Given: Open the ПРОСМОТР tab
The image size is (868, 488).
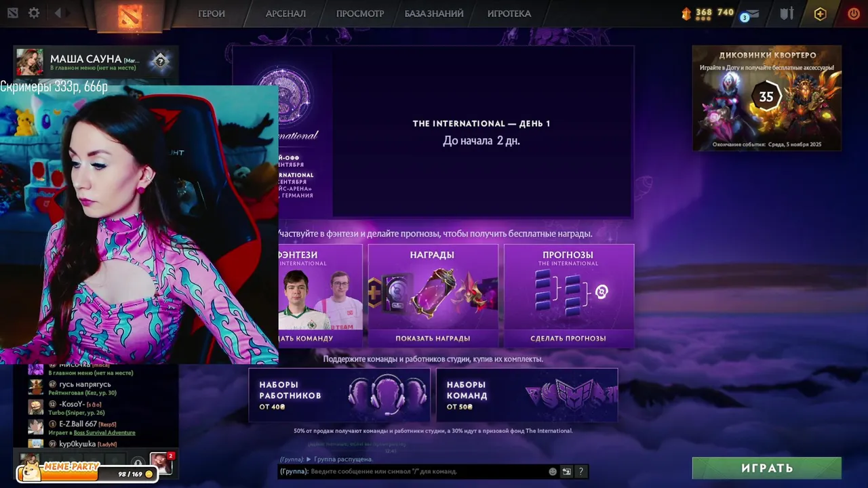Looking at the screenshot, I should [x=360, y=14].
